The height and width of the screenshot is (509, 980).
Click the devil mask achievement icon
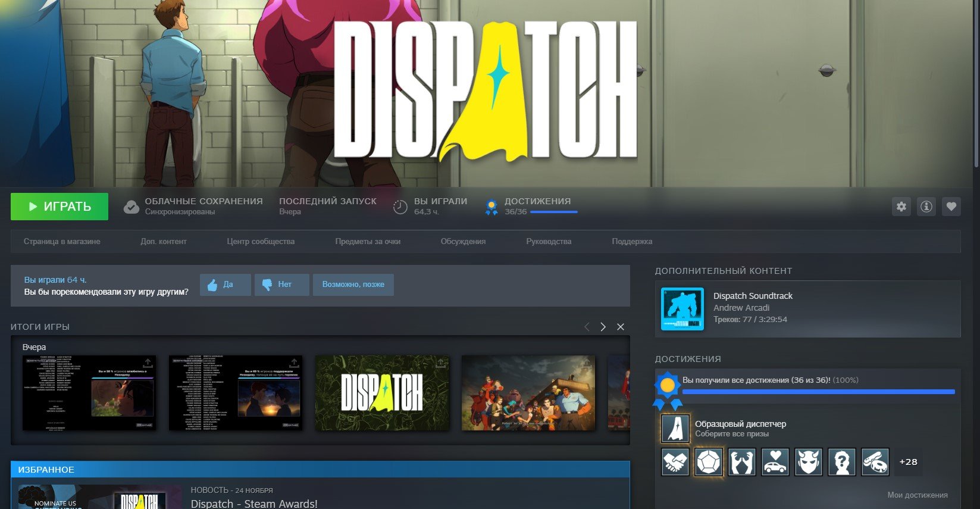point(808,462)
